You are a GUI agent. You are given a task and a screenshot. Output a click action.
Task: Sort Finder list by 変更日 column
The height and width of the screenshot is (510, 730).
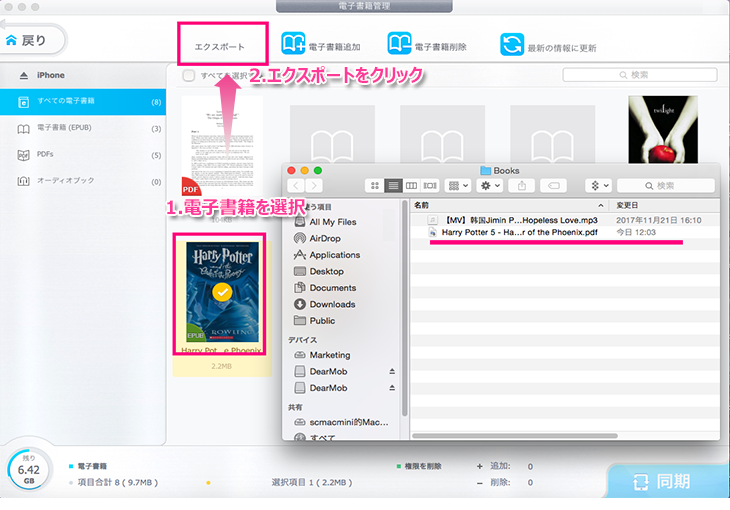666,205
